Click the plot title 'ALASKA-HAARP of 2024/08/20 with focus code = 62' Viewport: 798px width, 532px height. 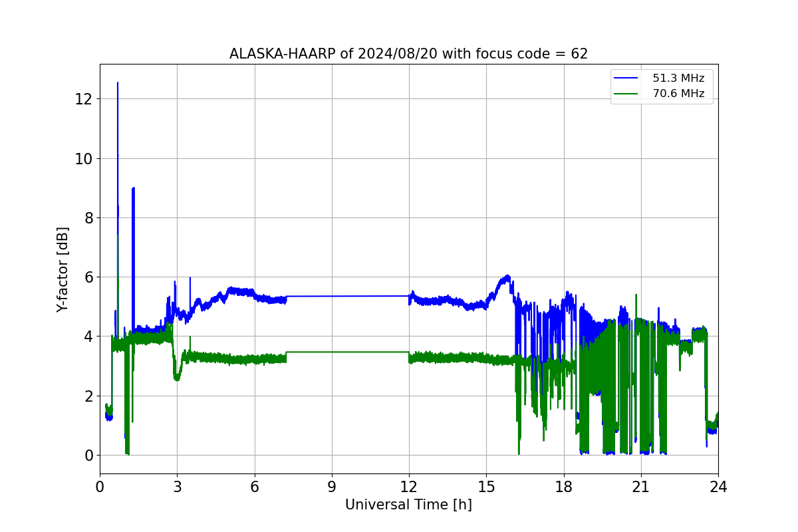[x=408, y=54]
